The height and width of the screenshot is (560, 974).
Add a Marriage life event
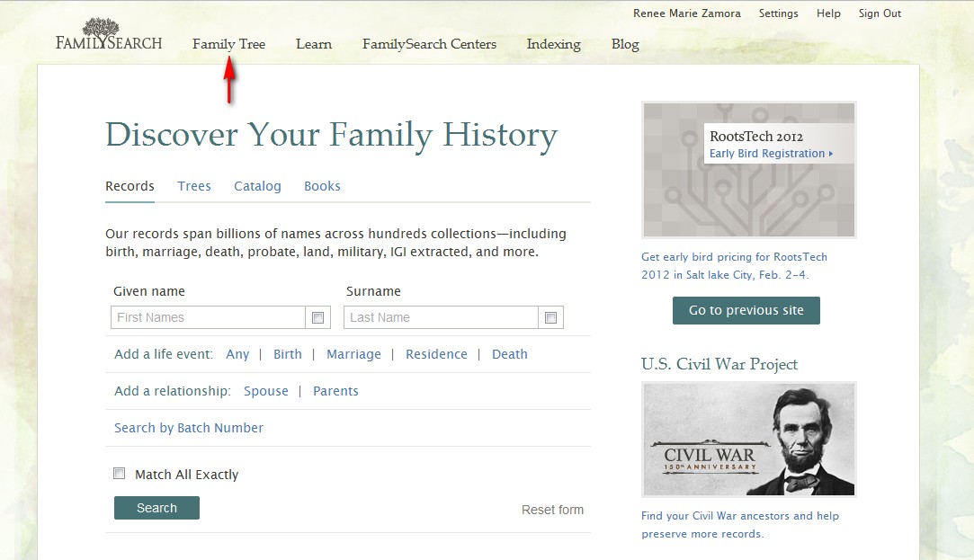click(354, 354)
